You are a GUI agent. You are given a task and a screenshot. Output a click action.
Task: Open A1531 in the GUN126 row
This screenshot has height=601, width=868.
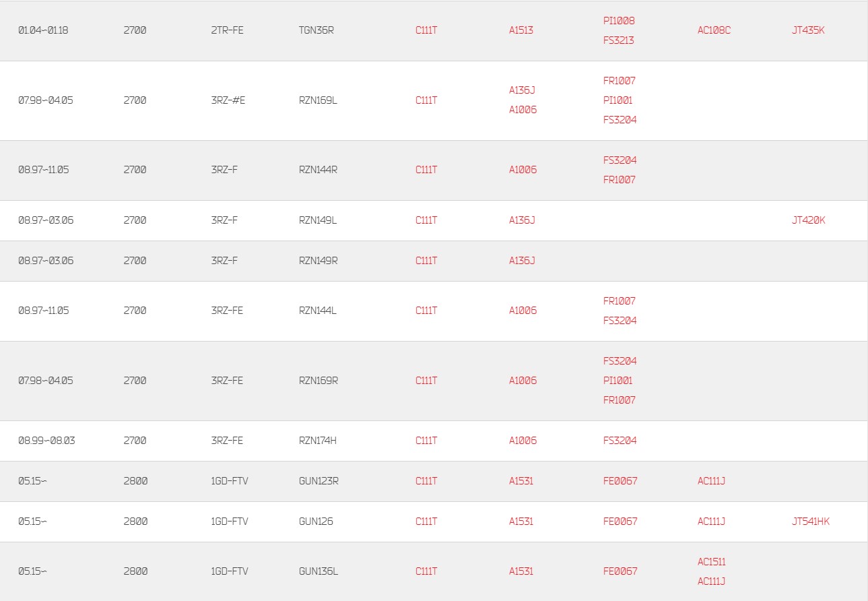(521, 521)
